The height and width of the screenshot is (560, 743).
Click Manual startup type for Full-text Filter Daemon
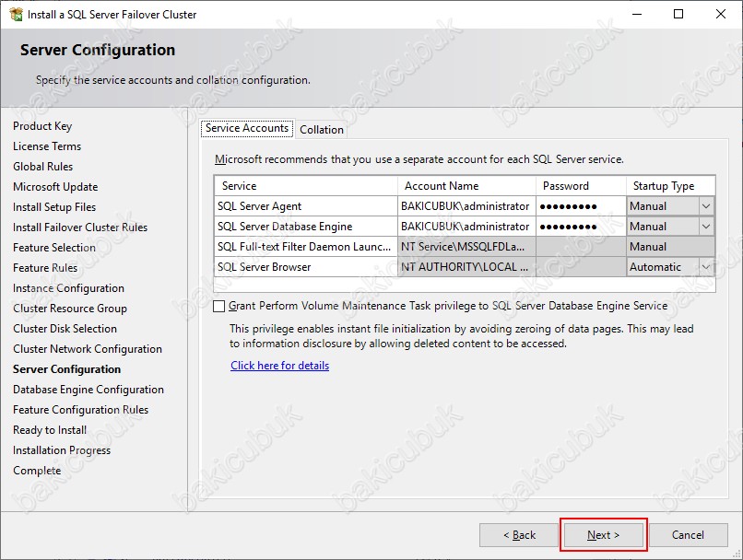point(670,247)
